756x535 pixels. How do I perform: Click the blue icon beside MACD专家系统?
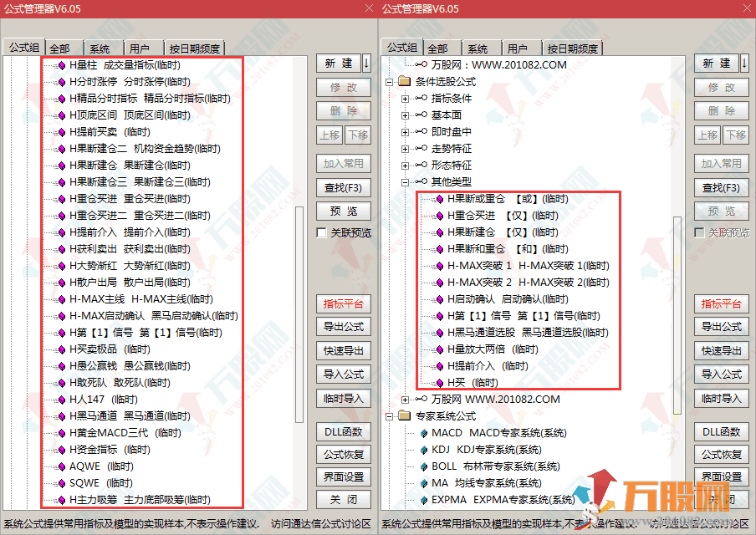[423, 433]
